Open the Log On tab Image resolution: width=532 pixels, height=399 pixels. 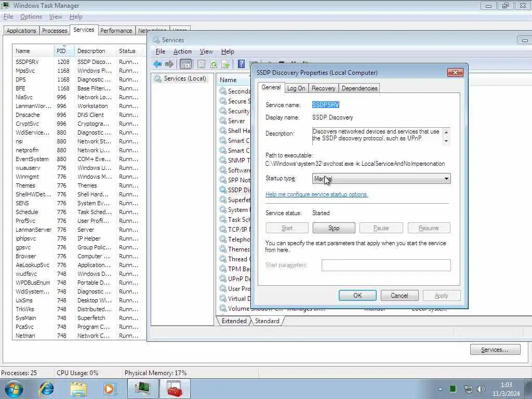[296, 88]
